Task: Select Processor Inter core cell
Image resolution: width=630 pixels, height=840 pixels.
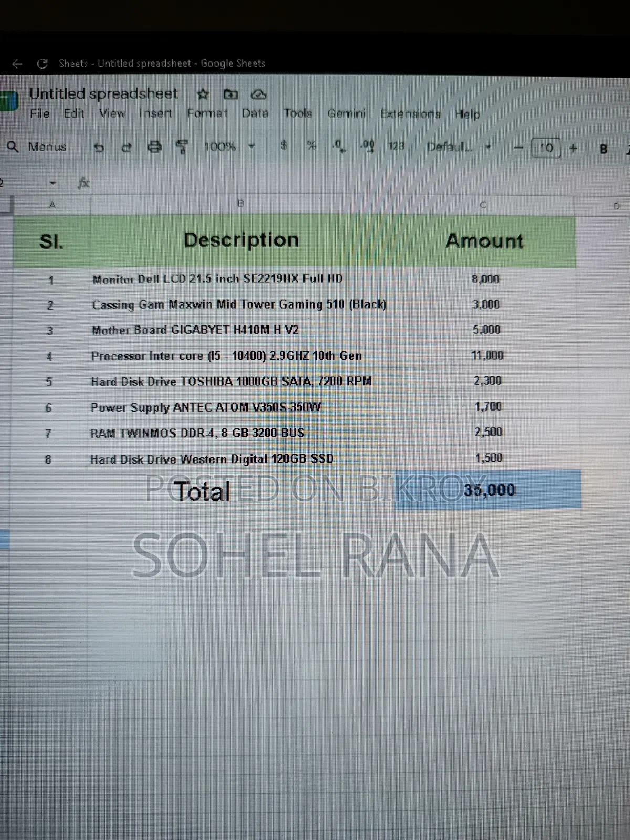Action: [x=240, y=356]
